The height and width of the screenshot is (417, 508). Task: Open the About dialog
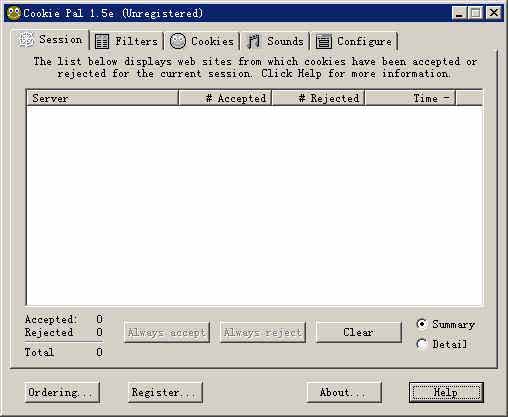pos(344,392)
